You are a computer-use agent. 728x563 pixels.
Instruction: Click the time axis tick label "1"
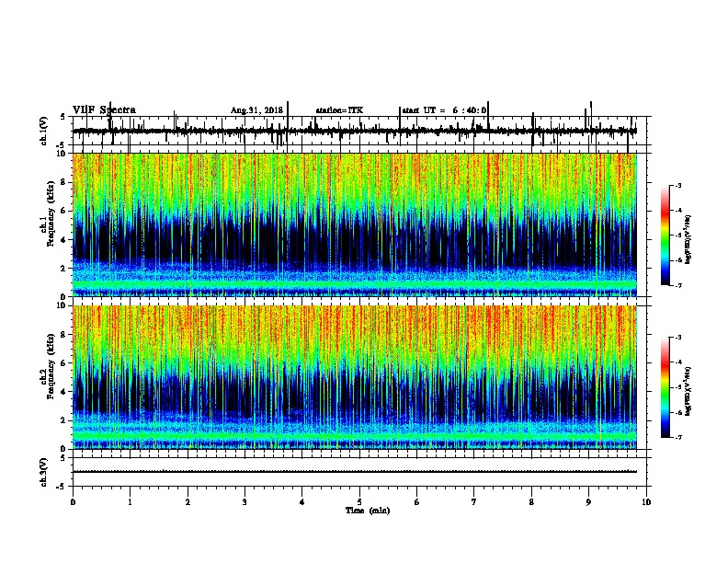point(130,502)
